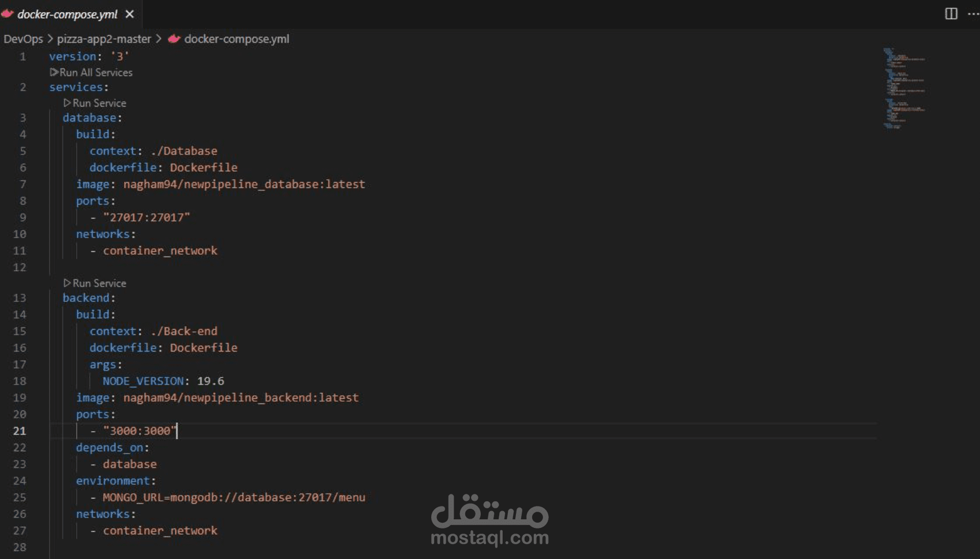Viewport: 980px width, 559px height.
Task: Click the Docker whale icon on the tab
Action: click(7, 14)
